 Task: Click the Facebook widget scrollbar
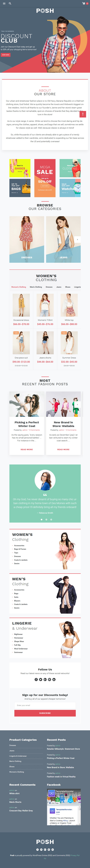tap(80, 815)
